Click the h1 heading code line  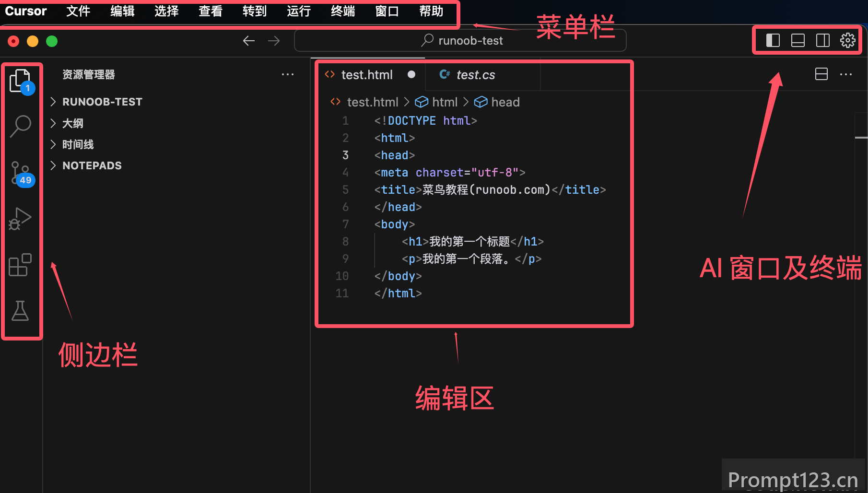pos(473,242)
